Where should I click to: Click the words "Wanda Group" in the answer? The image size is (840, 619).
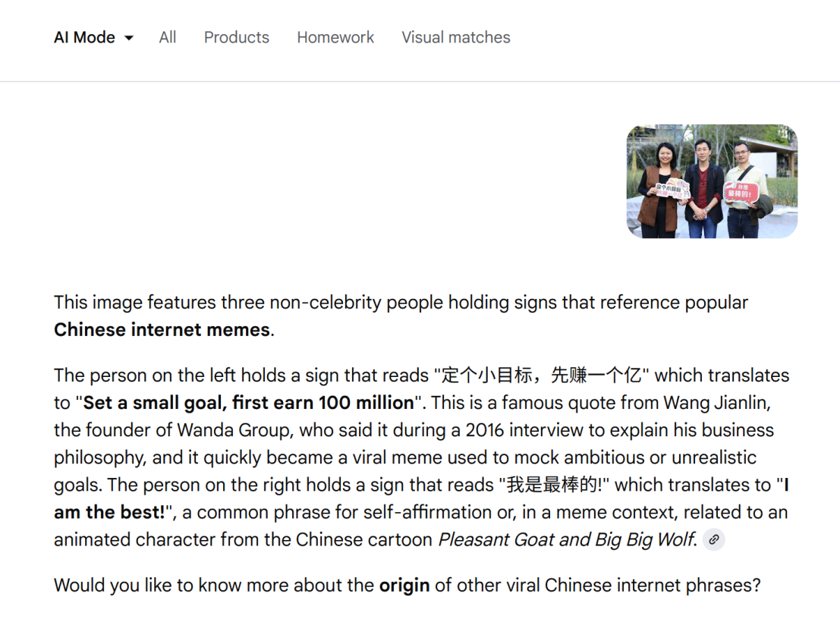pyautogui.click(x=233, y=430)
